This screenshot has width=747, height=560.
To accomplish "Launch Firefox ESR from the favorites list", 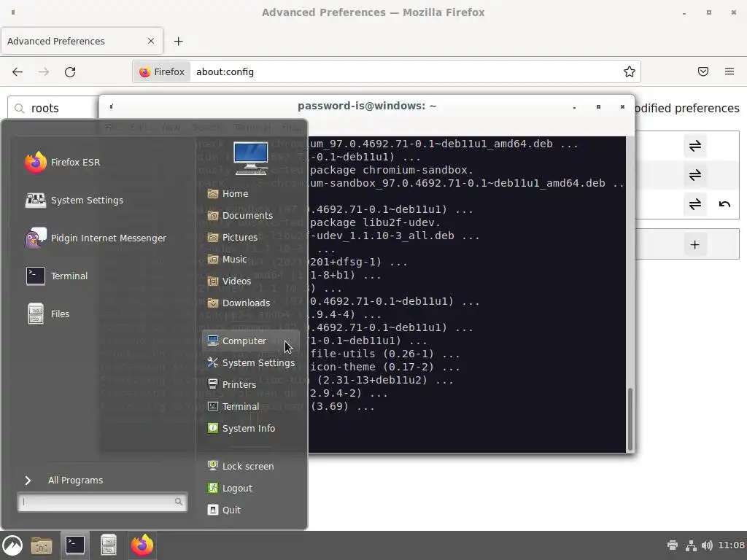I will (63, 163).
